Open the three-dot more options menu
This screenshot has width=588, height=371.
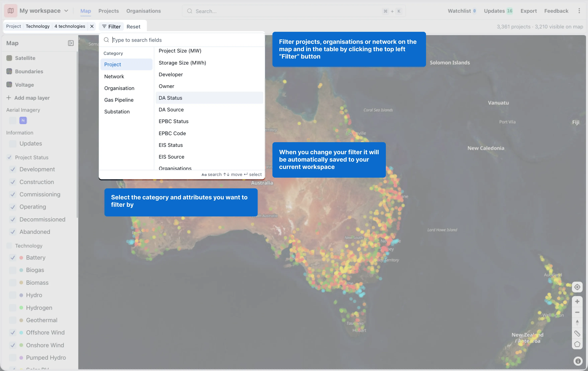pos(579,11)
